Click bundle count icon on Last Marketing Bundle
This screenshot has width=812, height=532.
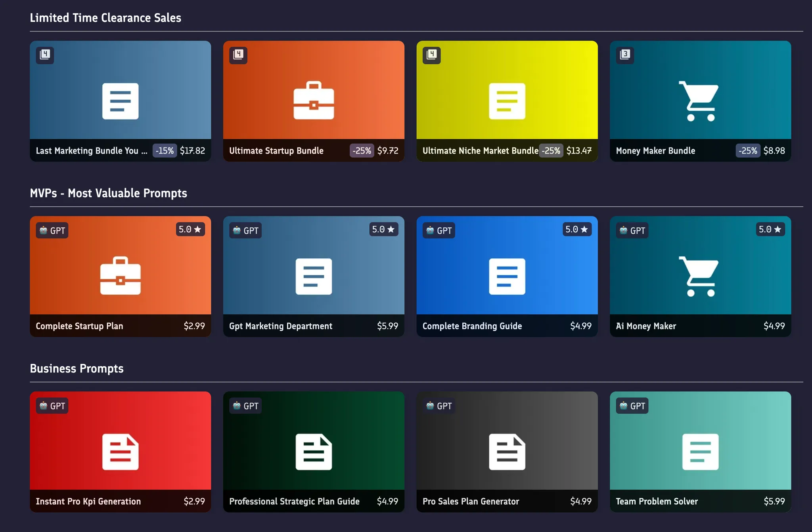tap(45, 54)
